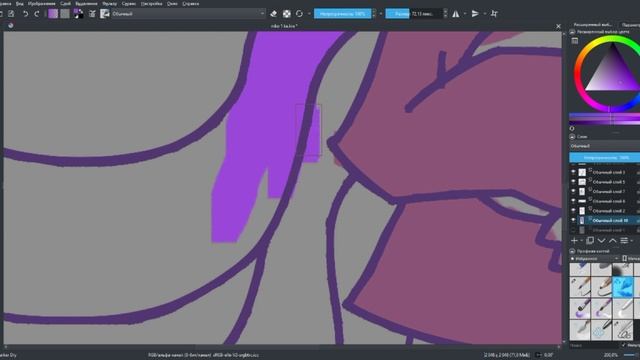Screen dimensions: 640x360
Task: Toggle the horizontal mirror tool
Action: tap(456, 14)
